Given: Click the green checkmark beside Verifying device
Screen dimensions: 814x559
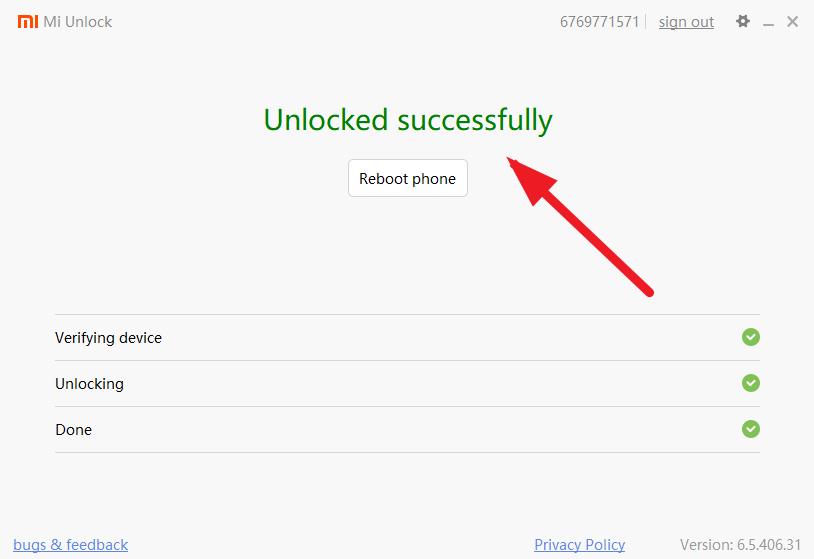Looking at the screenshot, I should click(x=751, y=337).
